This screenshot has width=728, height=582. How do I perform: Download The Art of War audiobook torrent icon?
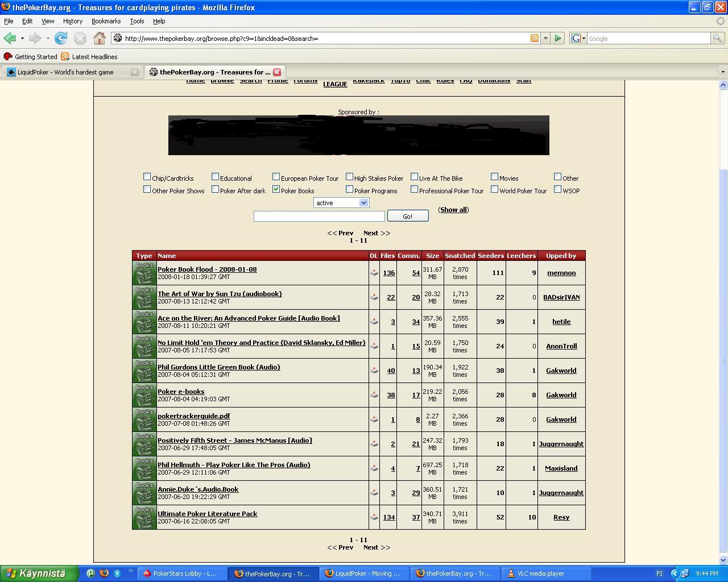[374, 297]
